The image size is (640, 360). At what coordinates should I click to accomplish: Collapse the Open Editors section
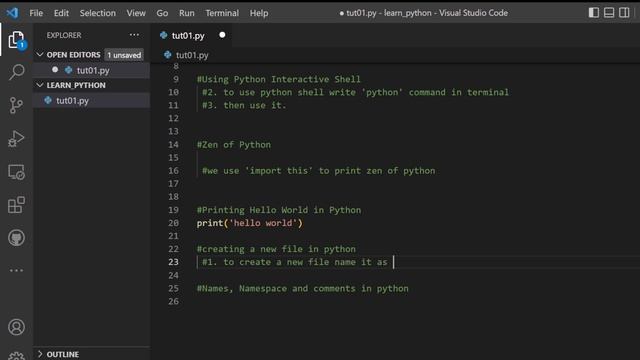click(x=40, y=54)
